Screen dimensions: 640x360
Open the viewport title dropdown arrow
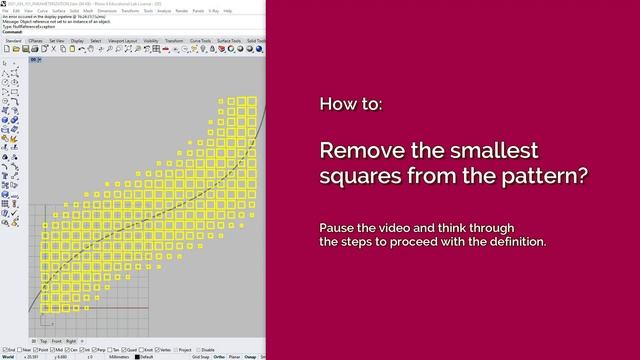pos(40,60)
